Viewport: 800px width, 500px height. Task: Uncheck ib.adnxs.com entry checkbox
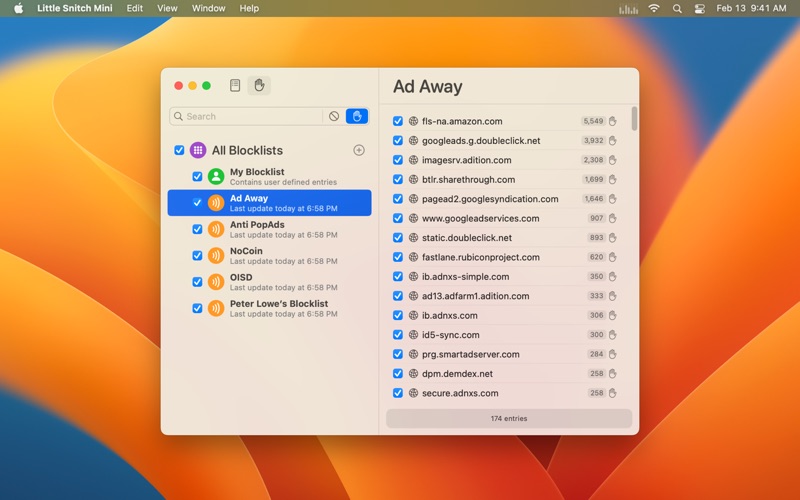397,315
